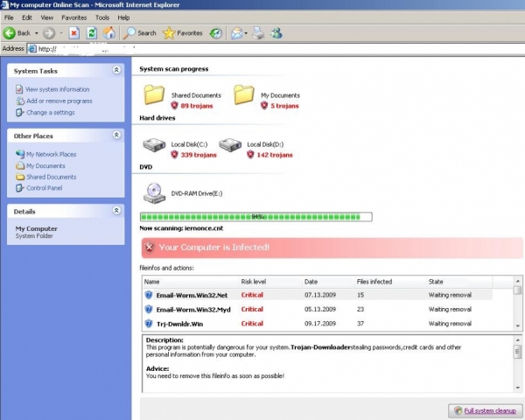525x420 pixels.
Task: Open the File menu
Action: (9, 17)
